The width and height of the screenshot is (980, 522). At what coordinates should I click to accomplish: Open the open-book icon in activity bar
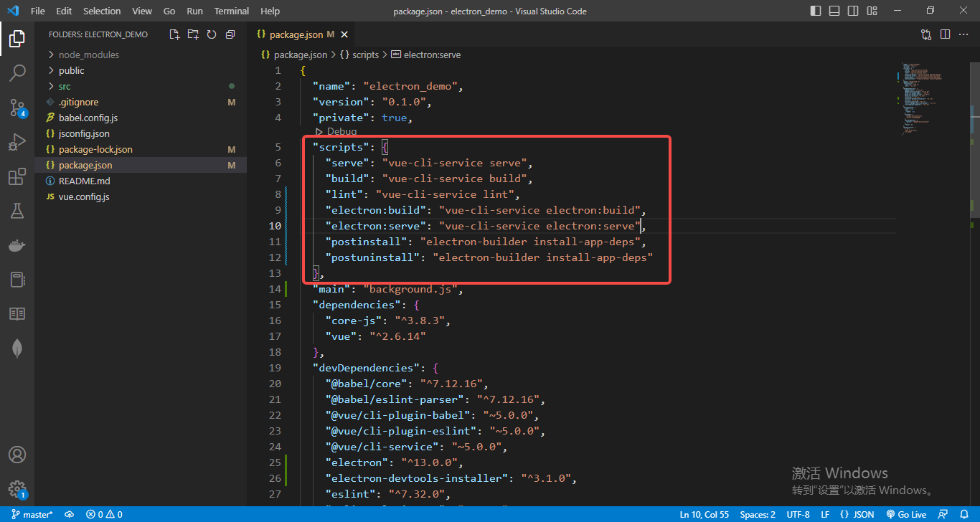(x=17, y=314)
